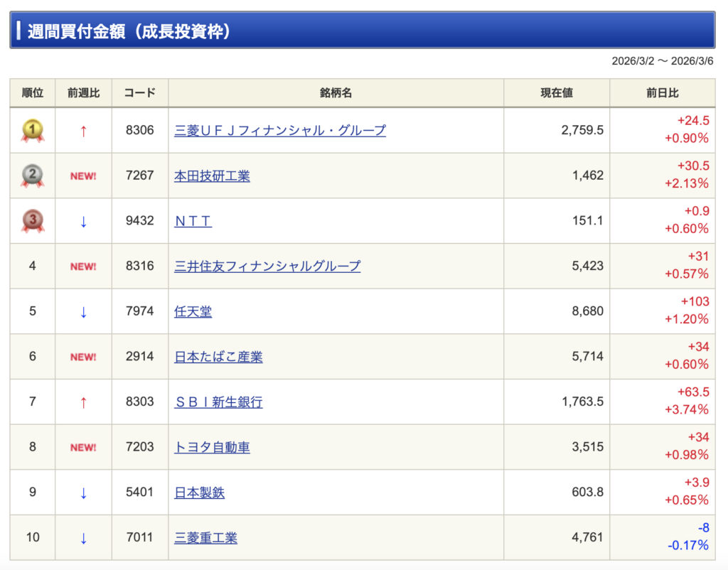Click the gold medal rank 1 icon

pos(33,130)
